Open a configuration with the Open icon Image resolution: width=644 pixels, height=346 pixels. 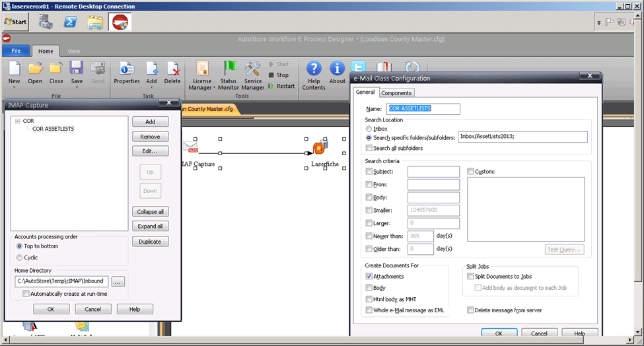(35, 69)
